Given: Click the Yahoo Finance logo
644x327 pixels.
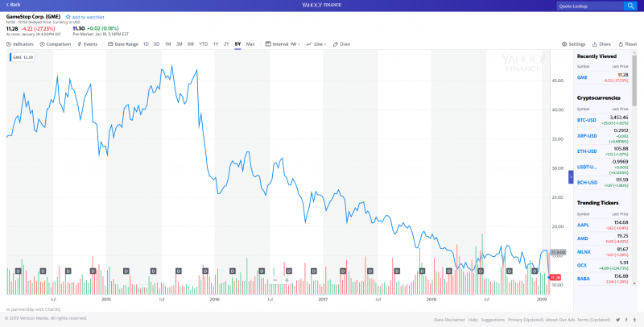Looking at the screenshot, I should click(321, 5).
